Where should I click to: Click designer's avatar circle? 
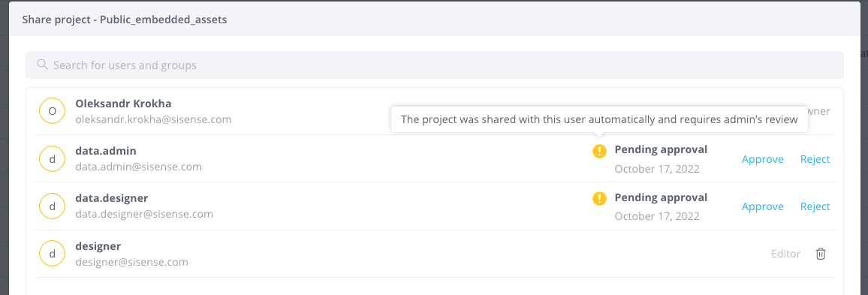tap(53, 254)
